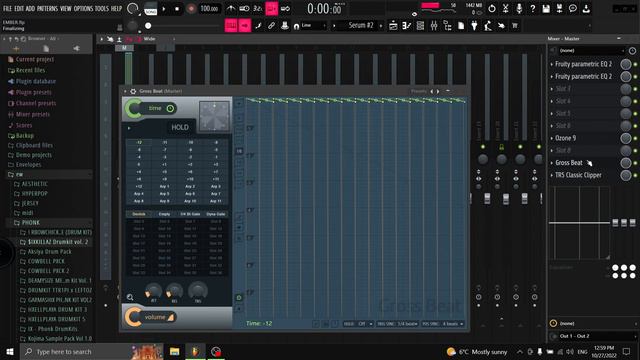Click the Gross Beat time knob

pyautogui.click(x=133, y=109)
